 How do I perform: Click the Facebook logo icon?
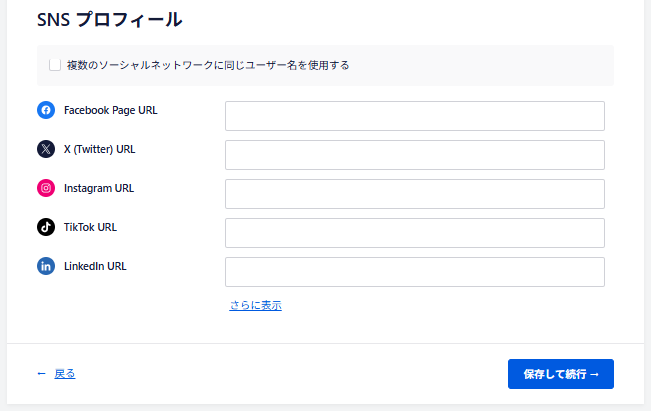click(46, 111)
